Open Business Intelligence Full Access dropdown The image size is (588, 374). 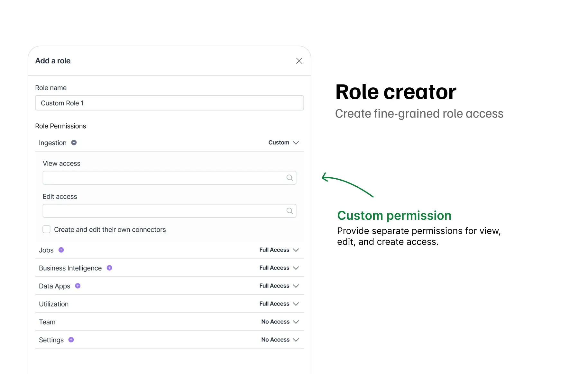(x=279, y=268)
